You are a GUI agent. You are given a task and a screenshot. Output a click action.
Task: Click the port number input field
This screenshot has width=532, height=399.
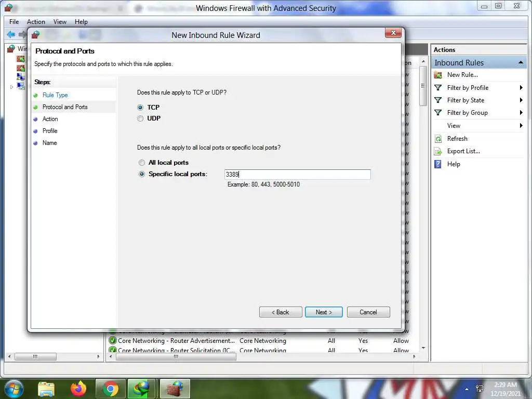pos(298,175)
